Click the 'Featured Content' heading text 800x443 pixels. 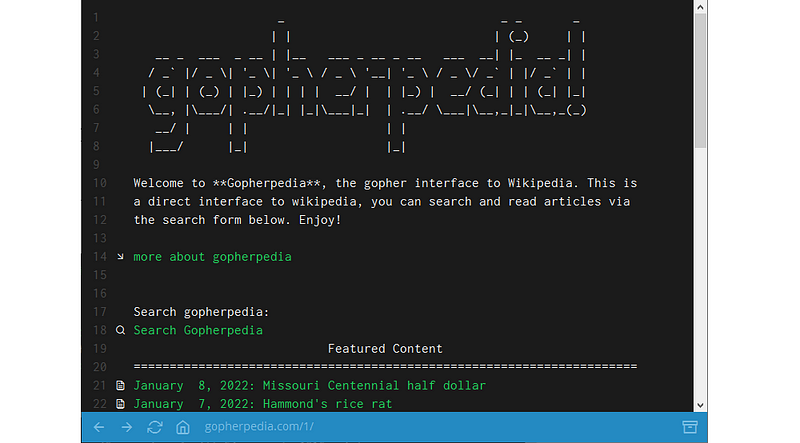pos(385,349)
